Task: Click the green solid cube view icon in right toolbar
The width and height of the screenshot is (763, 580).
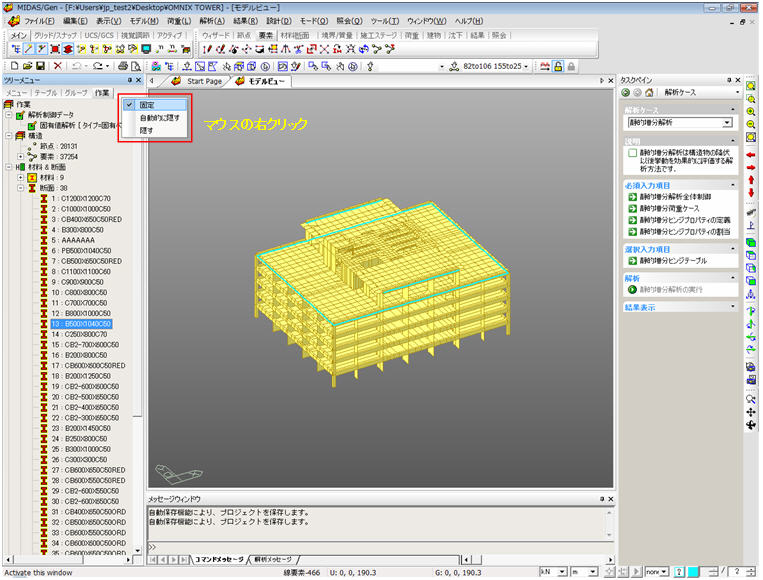Action: (751, 243)
